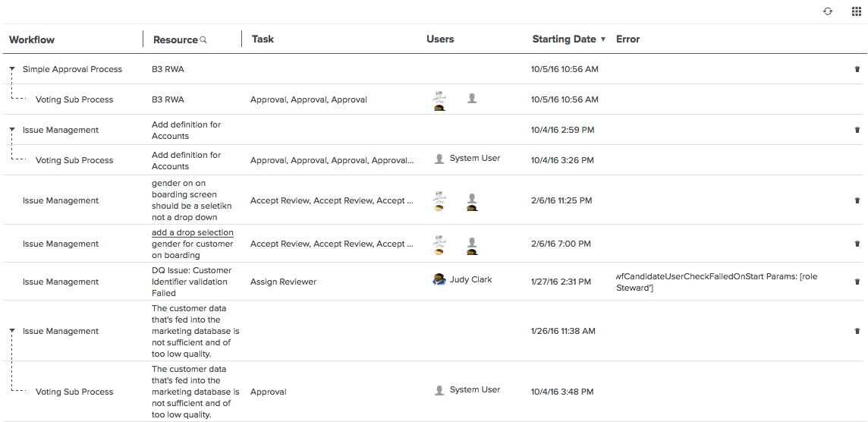Click trash icon for 2/6/16 11:25 PM row
The width and height of the screenshot is (868, 422).
coord(857,201)
